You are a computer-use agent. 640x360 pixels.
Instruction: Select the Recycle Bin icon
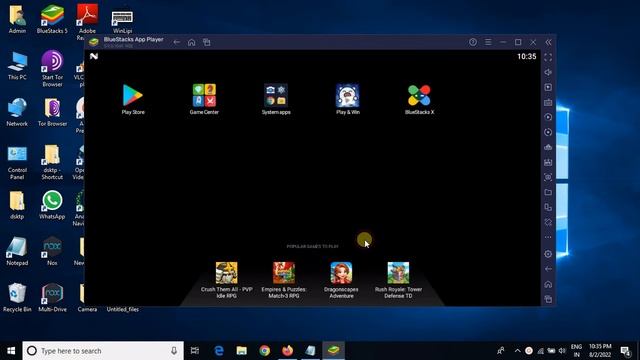pos(17,298)
